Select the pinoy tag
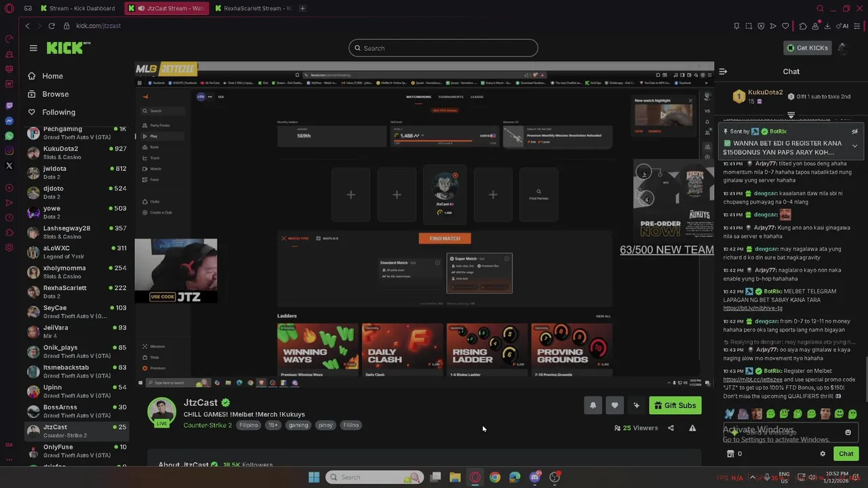This screenshot has height=488, width=868. click(x=325, y=425)
